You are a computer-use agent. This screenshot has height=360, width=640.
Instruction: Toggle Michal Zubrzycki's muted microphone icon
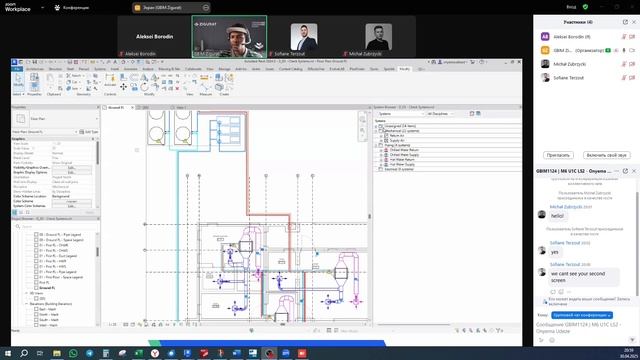624,64
